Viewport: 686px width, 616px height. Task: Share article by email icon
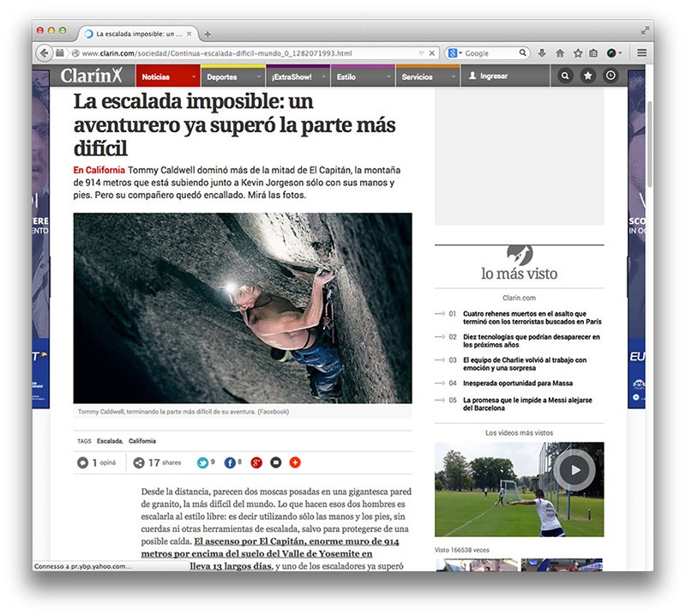[275, 462]
